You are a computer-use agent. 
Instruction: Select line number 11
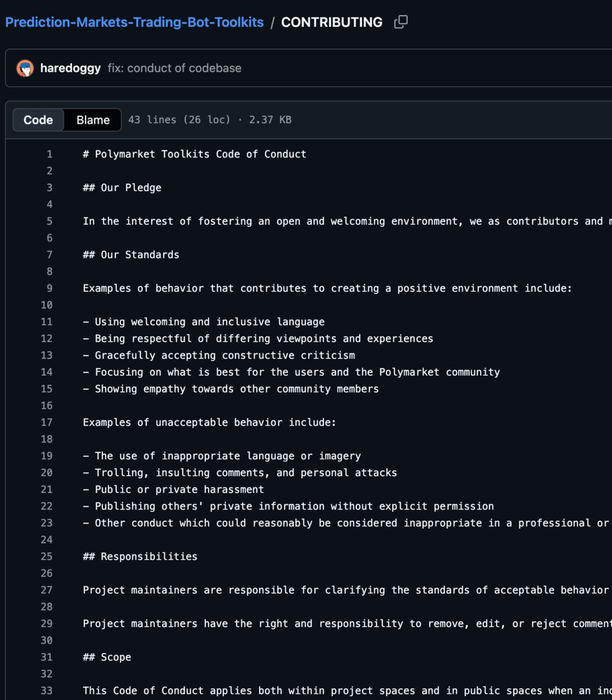tap(47, 321)
